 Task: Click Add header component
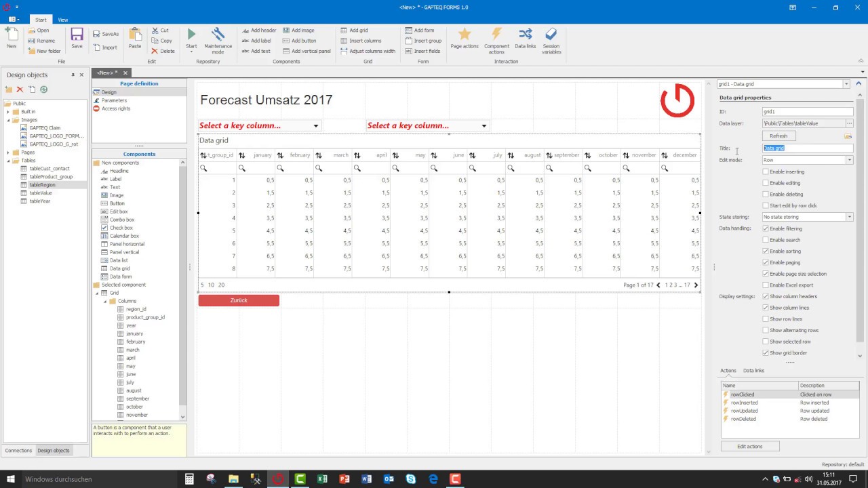[259, 30]
